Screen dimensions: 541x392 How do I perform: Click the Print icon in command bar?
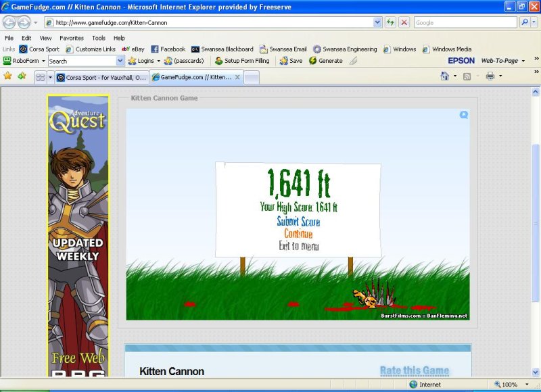(x=490, y=76)
